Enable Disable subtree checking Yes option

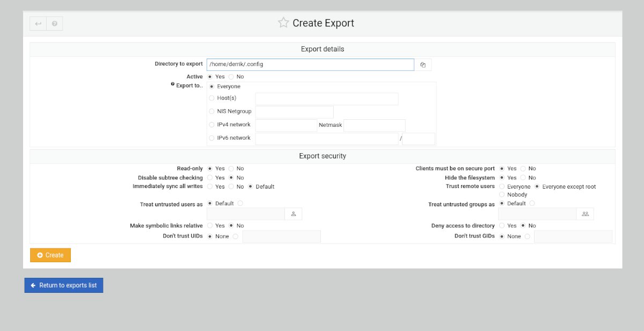click(210, 178)
